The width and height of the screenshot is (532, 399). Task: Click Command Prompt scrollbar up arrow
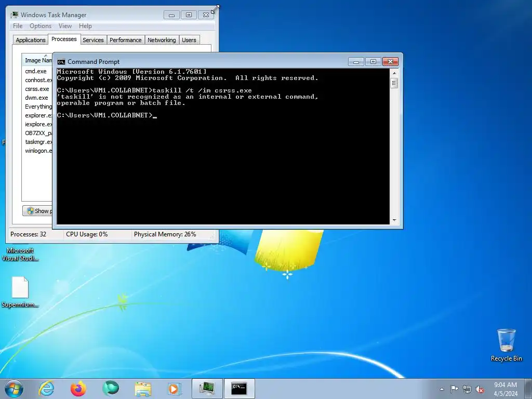(x=394, y=73)
